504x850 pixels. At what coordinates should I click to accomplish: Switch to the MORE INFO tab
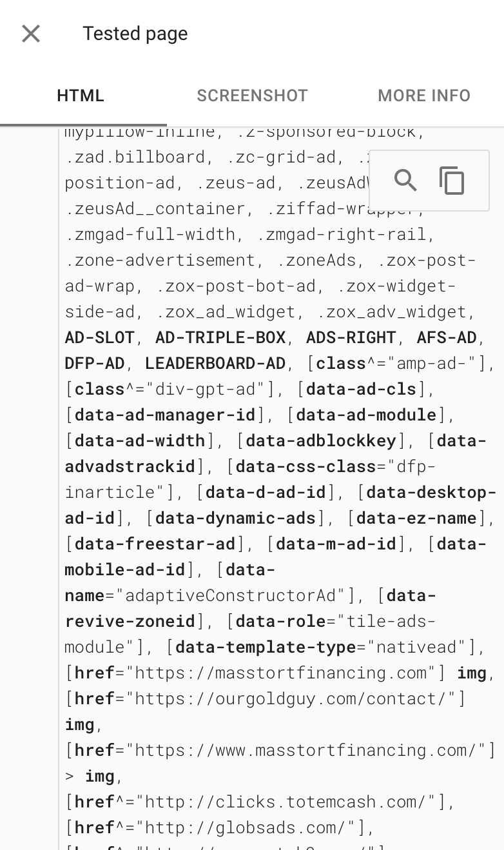pos(424,95)
